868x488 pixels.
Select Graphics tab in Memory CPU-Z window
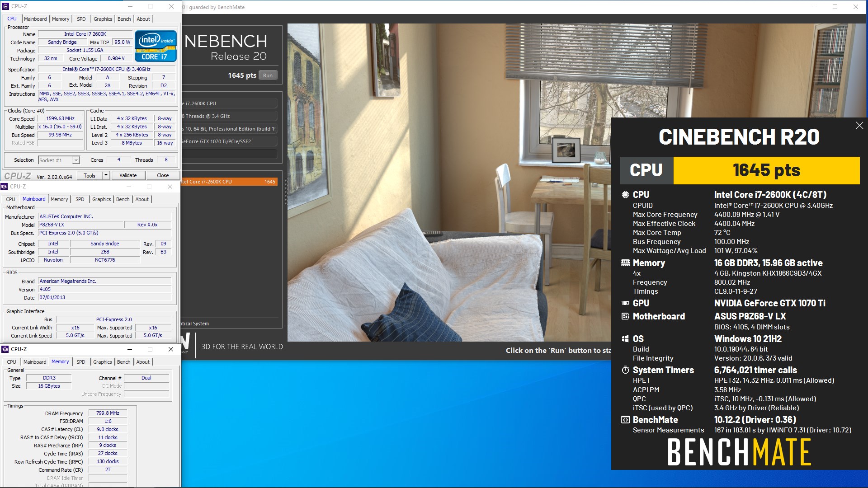103,362
